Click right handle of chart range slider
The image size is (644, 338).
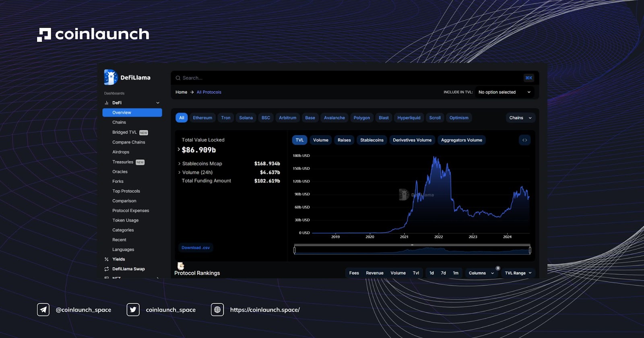pyautogui.click(x=530, y=250)
